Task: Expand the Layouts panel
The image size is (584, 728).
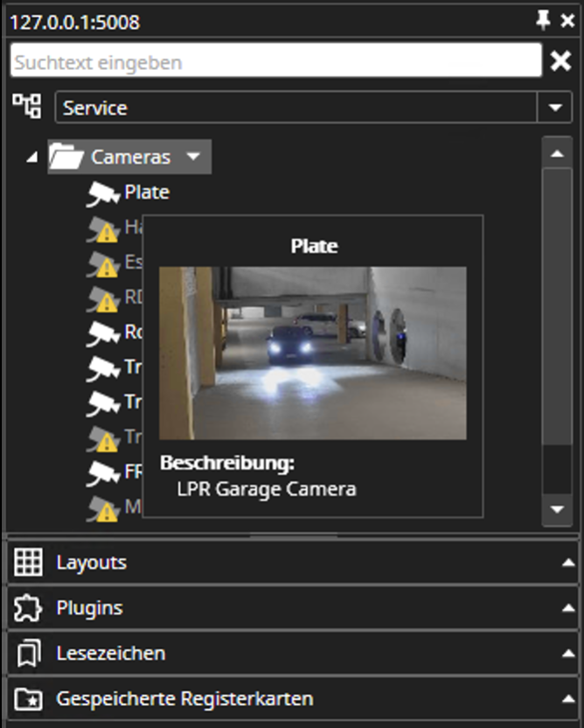Action: (569, 563)
